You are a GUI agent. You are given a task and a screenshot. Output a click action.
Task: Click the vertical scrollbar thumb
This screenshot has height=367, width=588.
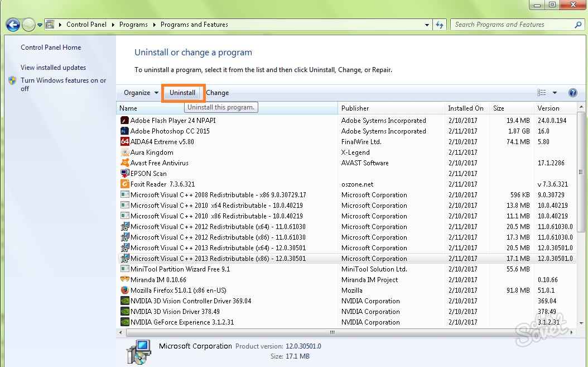tap(581, 173)
